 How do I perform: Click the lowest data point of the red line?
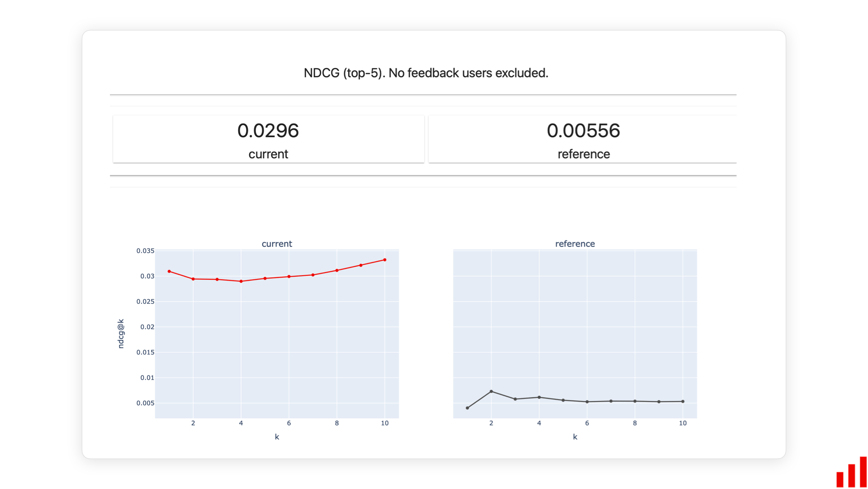[x=240, y=281]
